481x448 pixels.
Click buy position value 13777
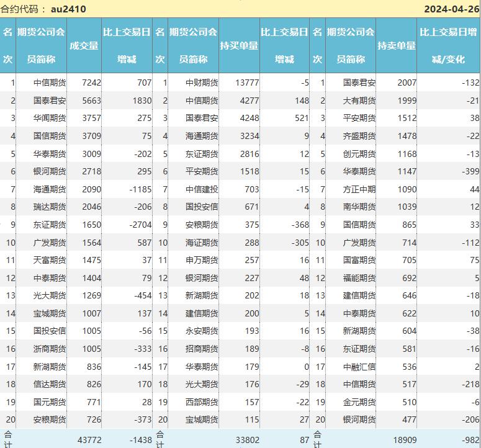click(247, 83)
